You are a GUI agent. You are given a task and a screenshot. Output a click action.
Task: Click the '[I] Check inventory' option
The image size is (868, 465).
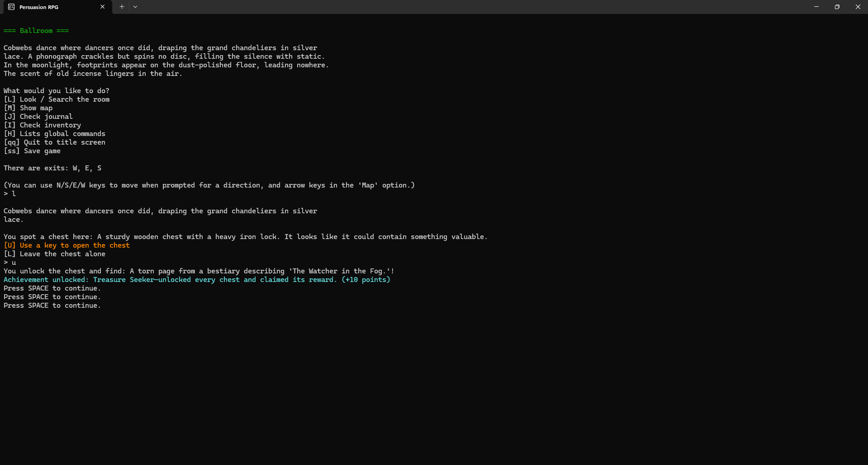43,125
